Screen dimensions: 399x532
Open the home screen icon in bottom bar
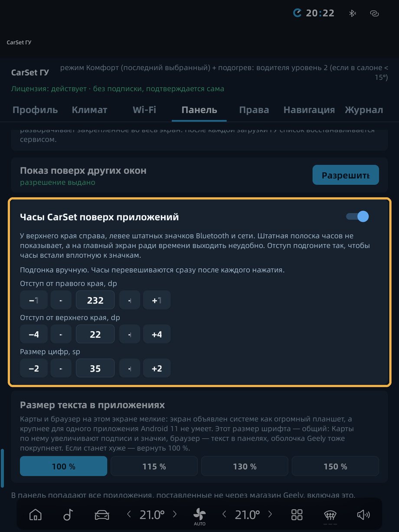pyautogui.click(x=36, y=515)
